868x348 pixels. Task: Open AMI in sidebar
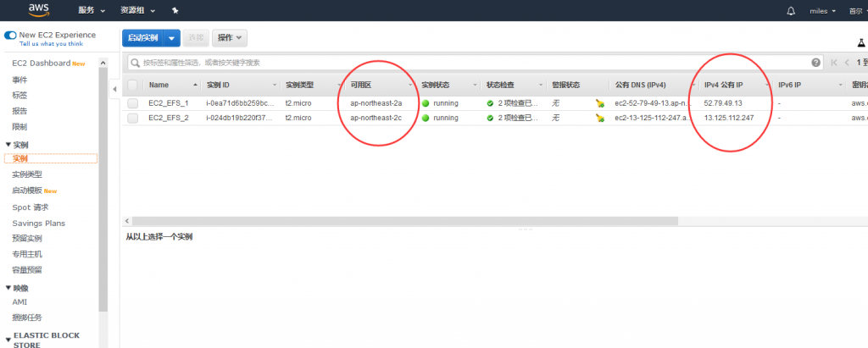click(x=19, y=302)
